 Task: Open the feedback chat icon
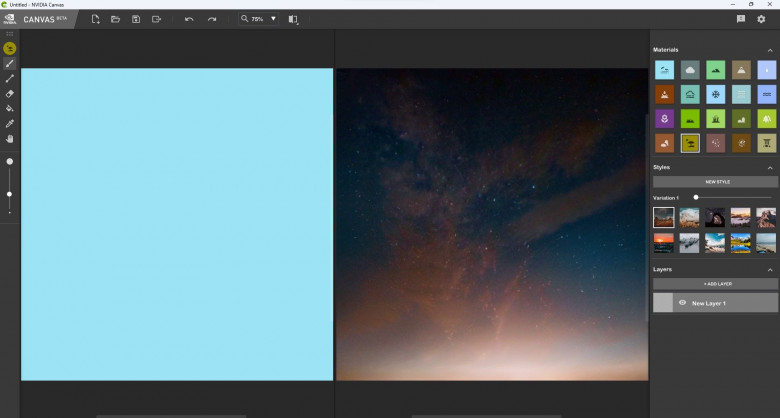(x=741, y=19)
